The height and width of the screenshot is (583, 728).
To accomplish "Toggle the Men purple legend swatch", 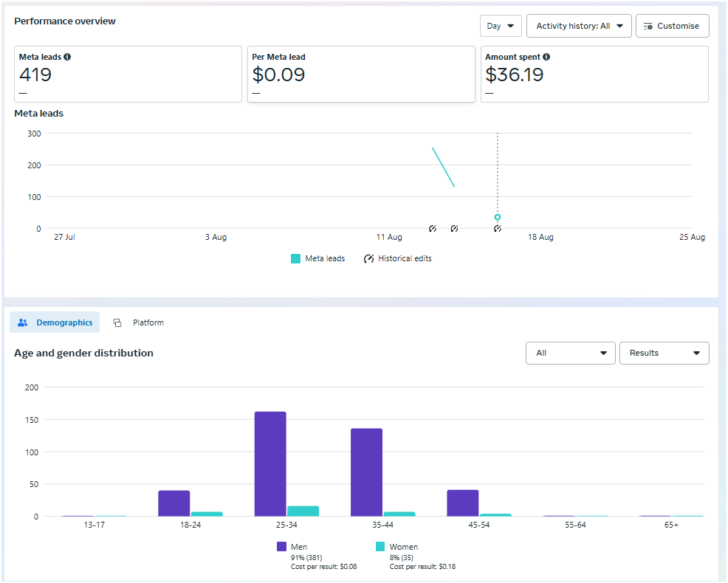I will click(x=281, y=547).
